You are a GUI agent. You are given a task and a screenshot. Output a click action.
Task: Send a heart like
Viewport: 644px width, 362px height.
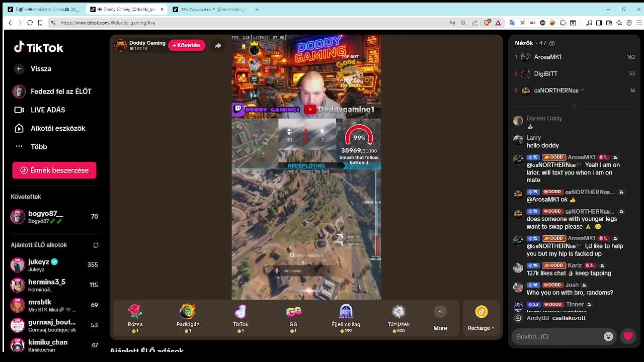628,336
